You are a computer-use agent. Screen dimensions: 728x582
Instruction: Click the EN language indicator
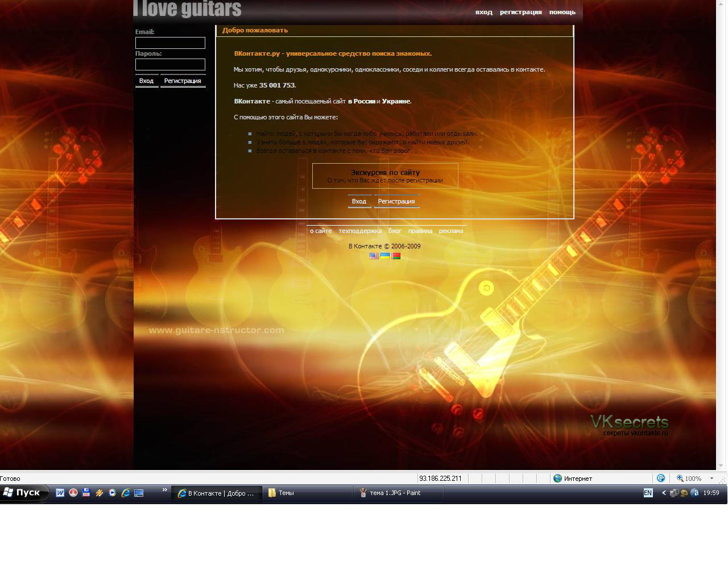(648, 493)
